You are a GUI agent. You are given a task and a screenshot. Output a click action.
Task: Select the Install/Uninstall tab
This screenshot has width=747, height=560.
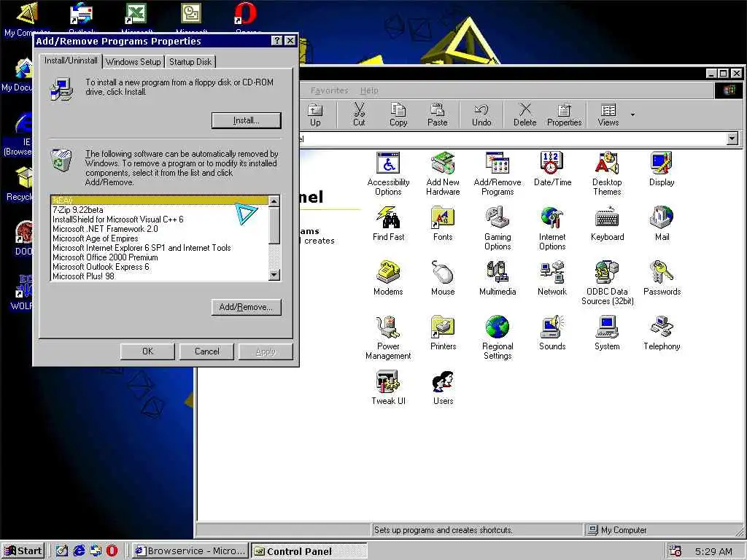[71, 61]
